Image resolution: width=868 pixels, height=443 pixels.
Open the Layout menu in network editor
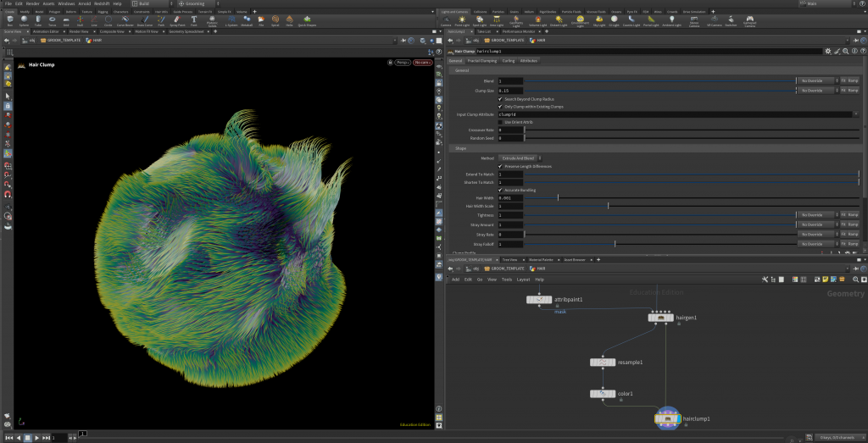tap(523, 280)
